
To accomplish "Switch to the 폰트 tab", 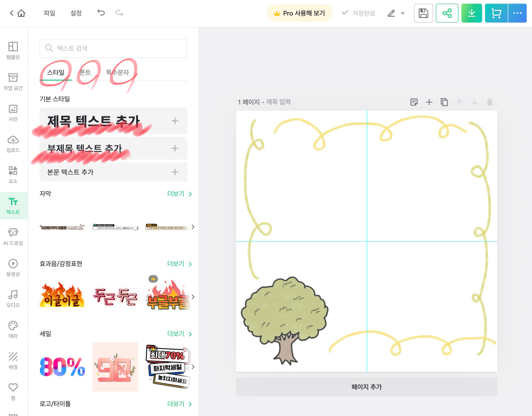I will pyautogui.click(x=85, y=72).
